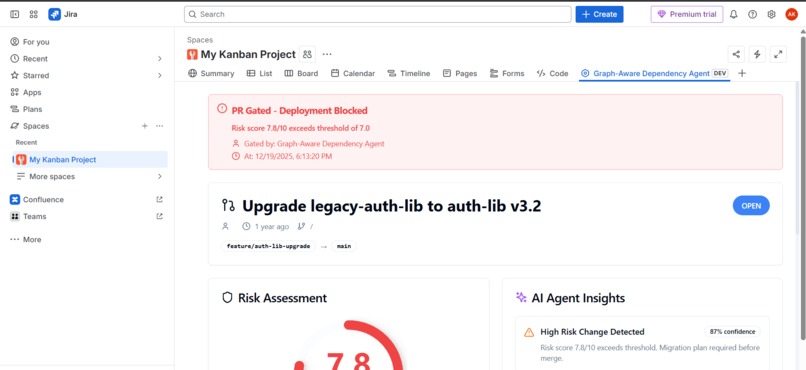
Task: Click the PR Gated - Deployment Blocked heading
Action: coord(300,110)
